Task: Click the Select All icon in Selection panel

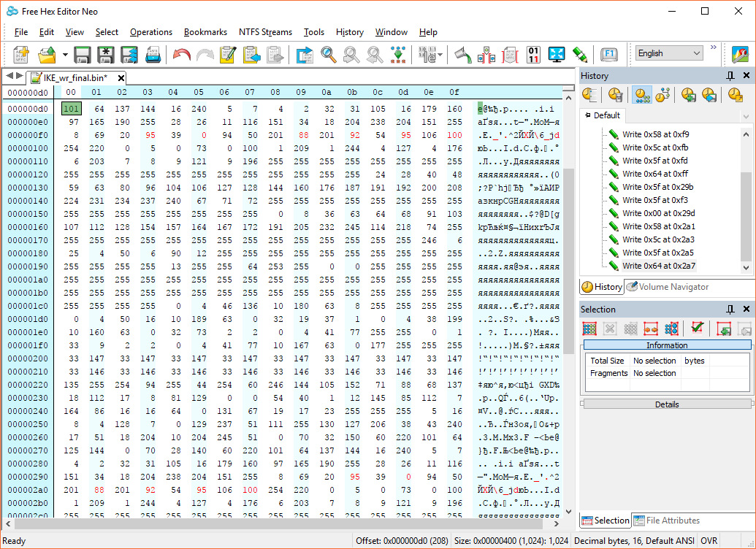Action: tap(590, 329)
